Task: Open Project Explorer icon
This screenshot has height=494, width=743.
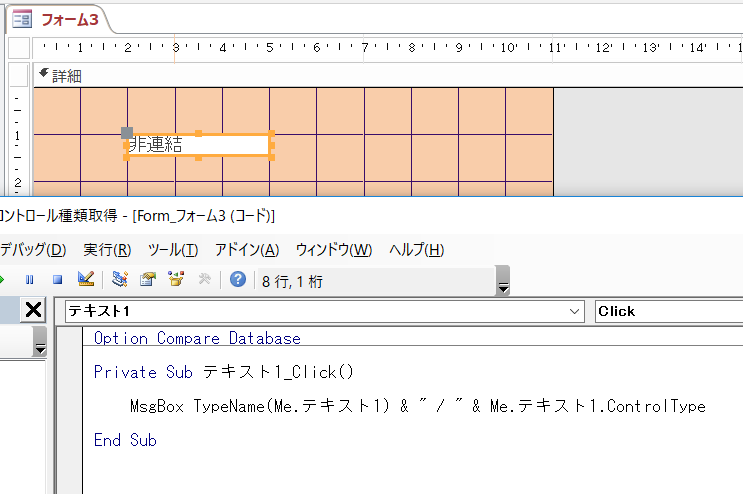Action: [119, 279]
